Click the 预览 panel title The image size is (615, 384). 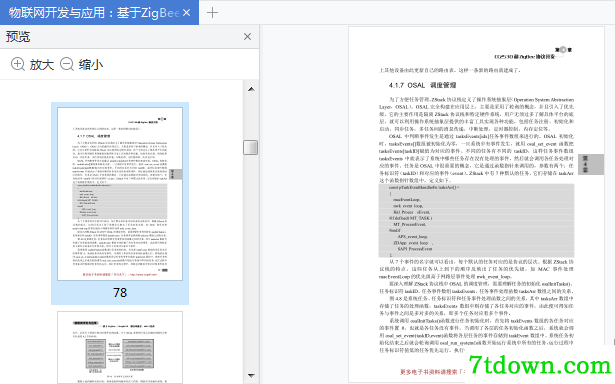18,36
